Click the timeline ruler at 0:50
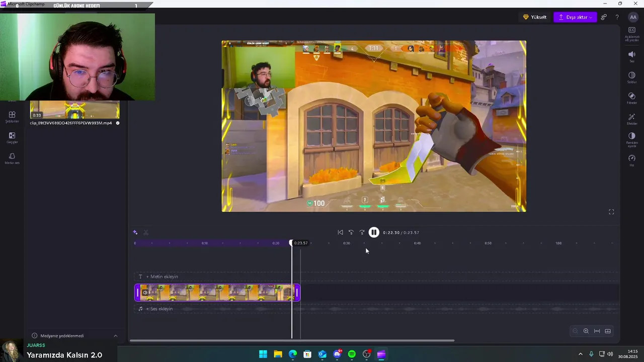 [x=488, y=243]
